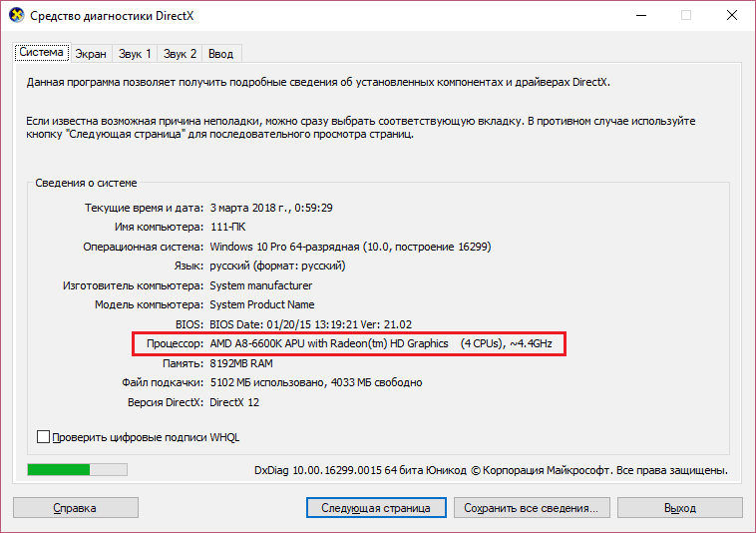Switch to the Экран tab

[91, 54]
